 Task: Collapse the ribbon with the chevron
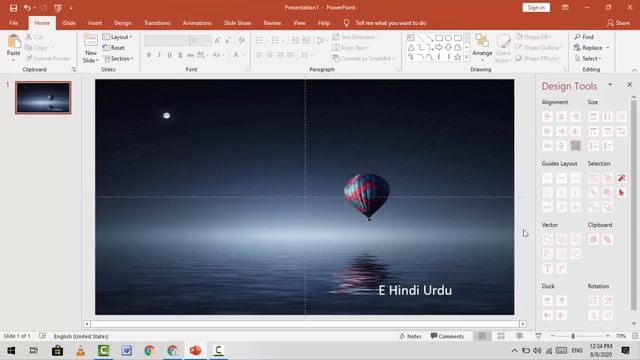point(634,70)
